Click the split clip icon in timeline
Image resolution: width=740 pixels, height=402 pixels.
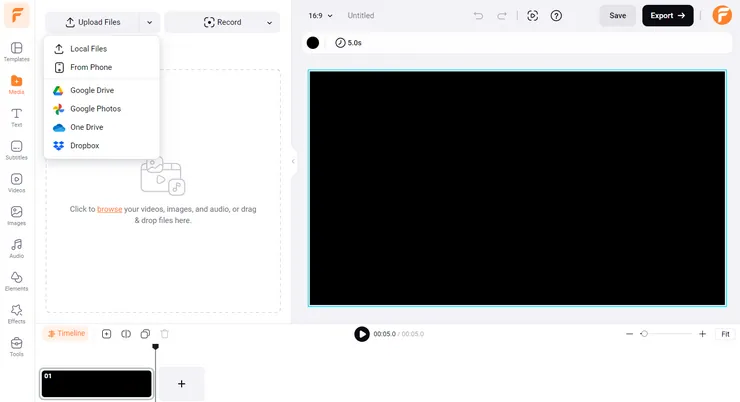coord(126,334)
